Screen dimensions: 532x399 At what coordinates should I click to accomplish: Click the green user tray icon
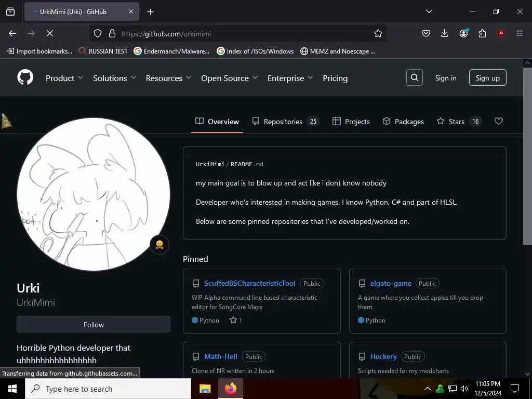(440, 389)
